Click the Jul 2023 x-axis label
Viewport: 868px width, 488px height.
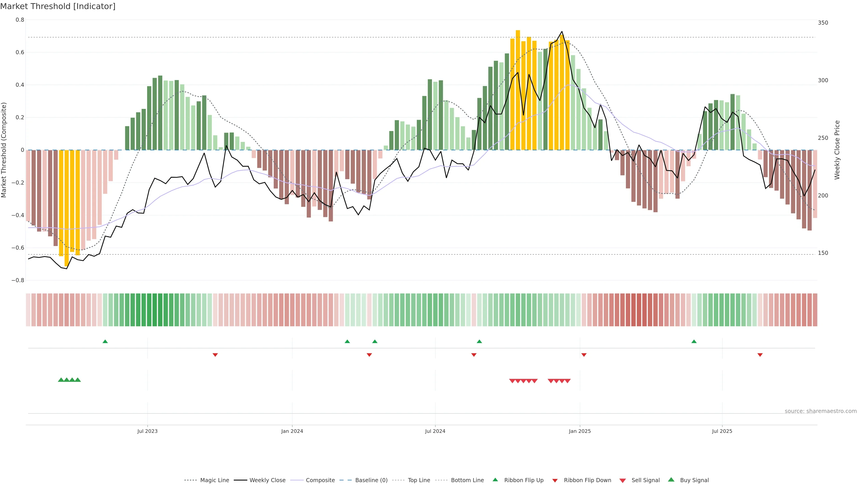click(147, 431)
